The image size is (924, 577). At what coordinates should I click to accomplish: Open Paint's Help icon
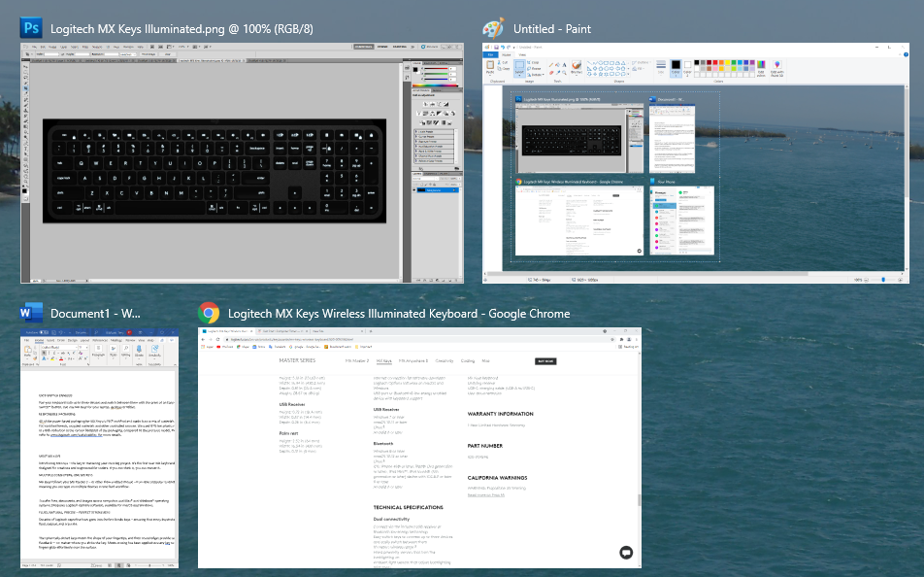[906, 54]
